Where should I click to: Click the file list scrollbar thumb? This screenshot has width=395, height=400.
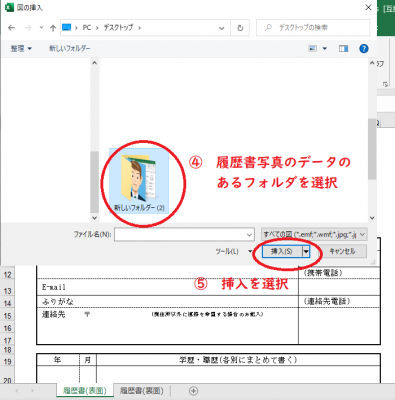372,149
